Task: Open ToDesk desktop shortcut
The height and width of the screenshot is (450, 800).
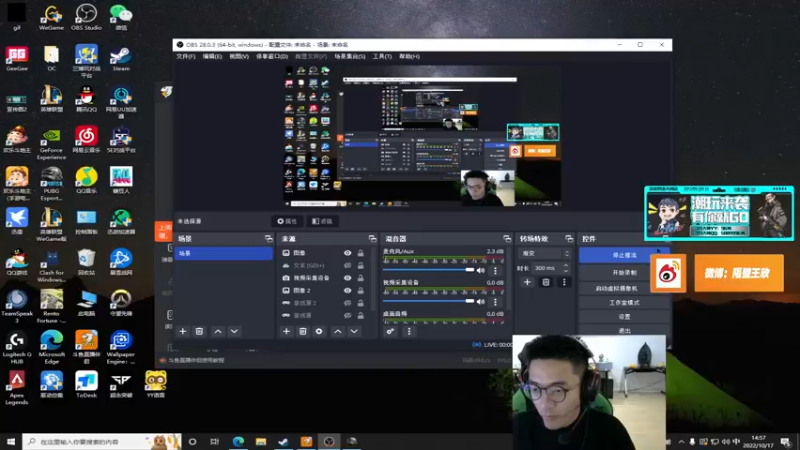Action: pyautogui.click(x=86, y=385)
